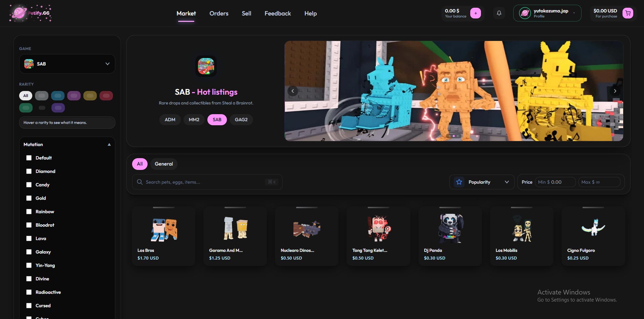Open the Orders tab
Viewport: 644px width, 319px height.
(219, 13)
